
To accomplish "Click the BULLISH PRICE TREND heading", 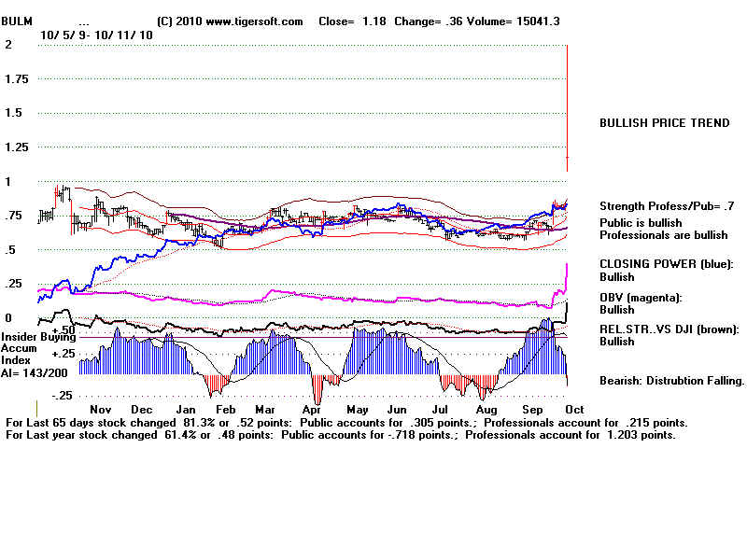I will coord(665,123).
